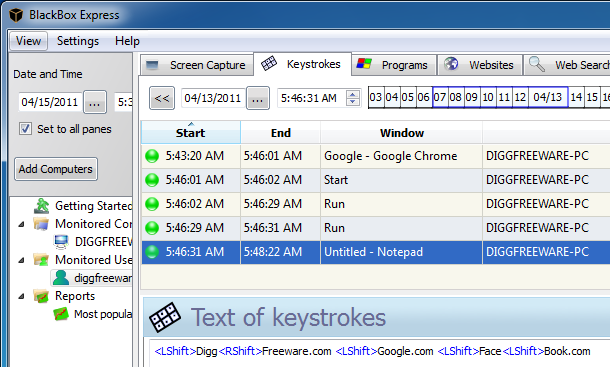
Task: Click green status dot of 5:46:29 AM start row
Action: 152,228
